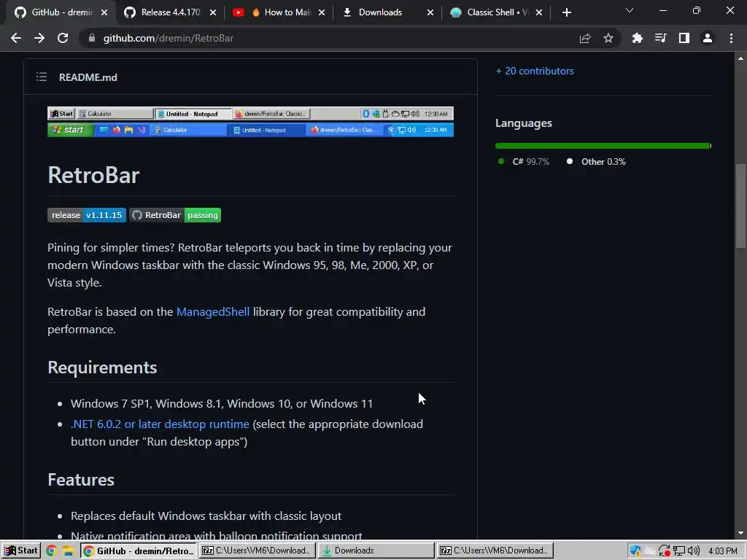Click the scrollbar down arrow
The image size is (747, 560).
[740, 533]
